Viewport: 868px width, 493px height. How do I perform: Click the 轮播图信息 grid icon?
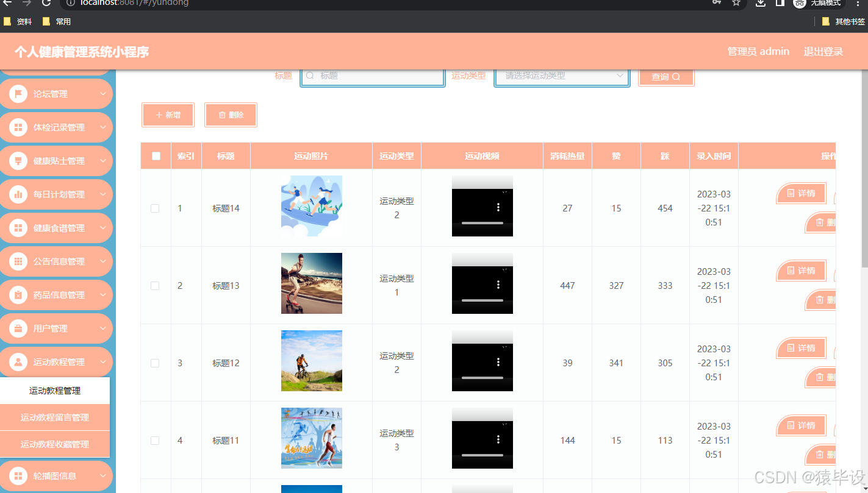18,476
